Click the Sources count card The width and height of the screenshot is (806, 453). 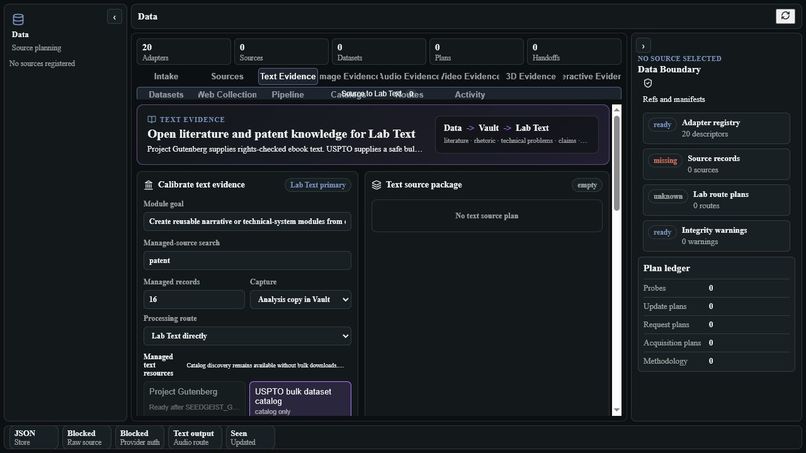(x=281, y=51)
